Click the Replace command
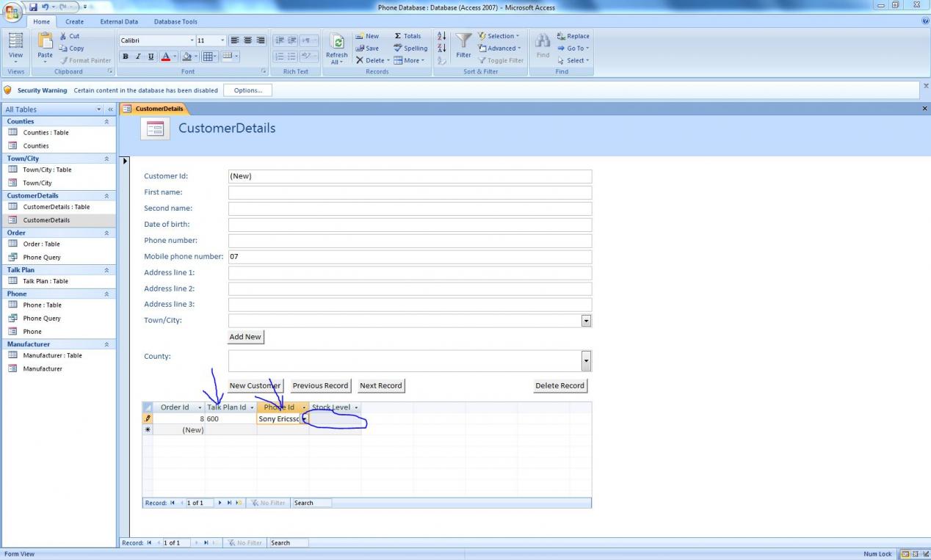This screenshot has height=560, width=931. (573, 36)
